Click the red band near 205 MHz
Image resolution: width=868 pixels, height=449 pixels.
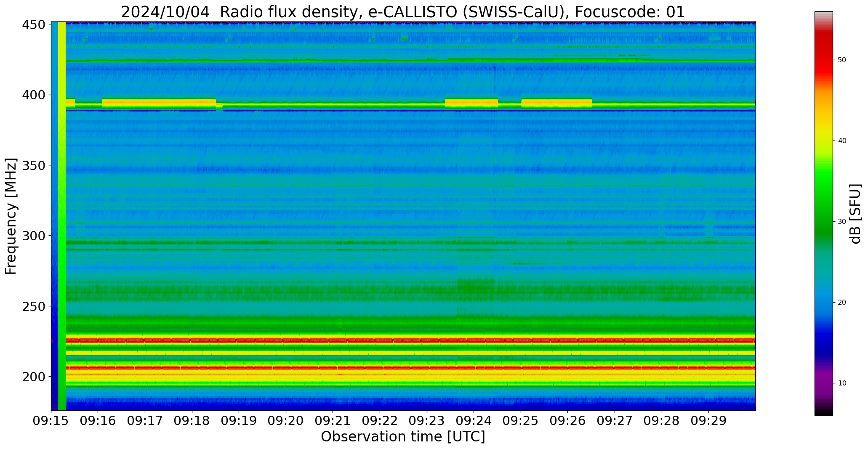click(x=410, y=367)
